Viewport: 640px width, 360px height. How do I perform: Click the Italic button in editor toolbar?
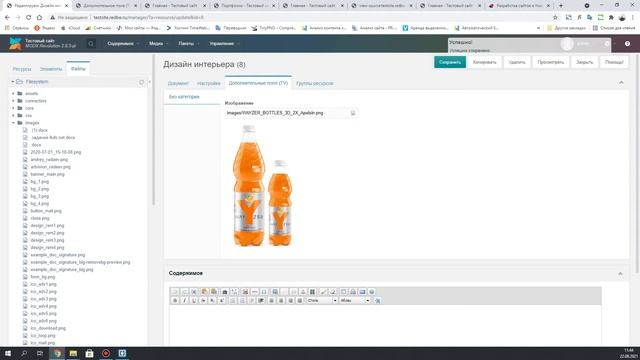click(x=184, y=300)
